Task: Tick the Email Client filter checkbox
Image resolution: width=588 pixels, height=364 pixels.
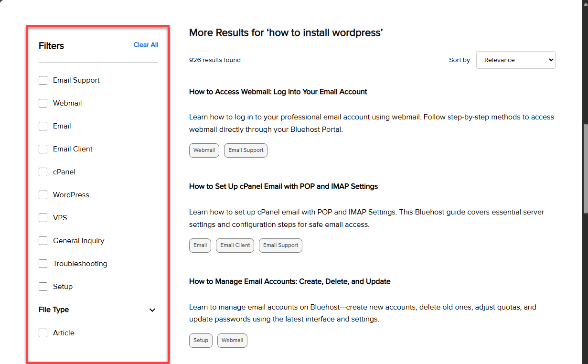Action: (43, 149)
